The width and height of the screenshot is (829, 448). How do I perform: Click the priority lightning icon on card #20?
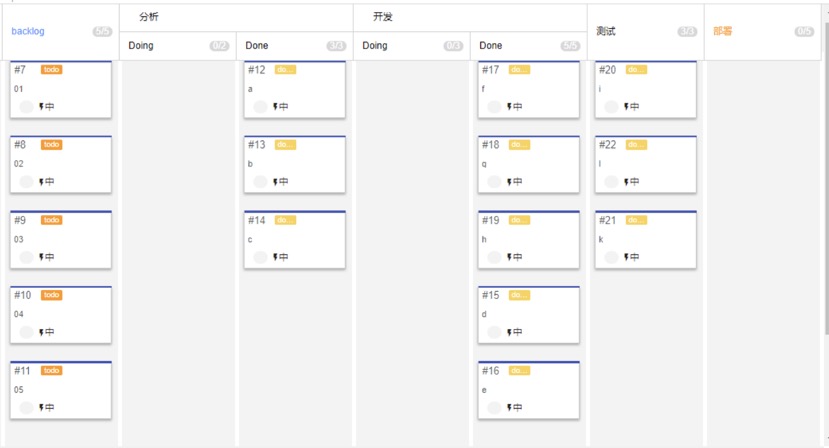[x=627, y=106]
